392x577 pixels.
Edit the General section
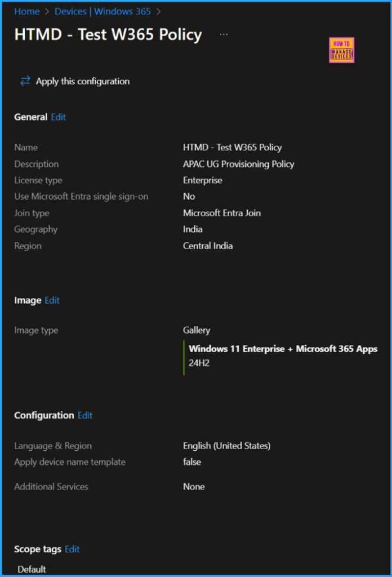click(x=59, y=117)
